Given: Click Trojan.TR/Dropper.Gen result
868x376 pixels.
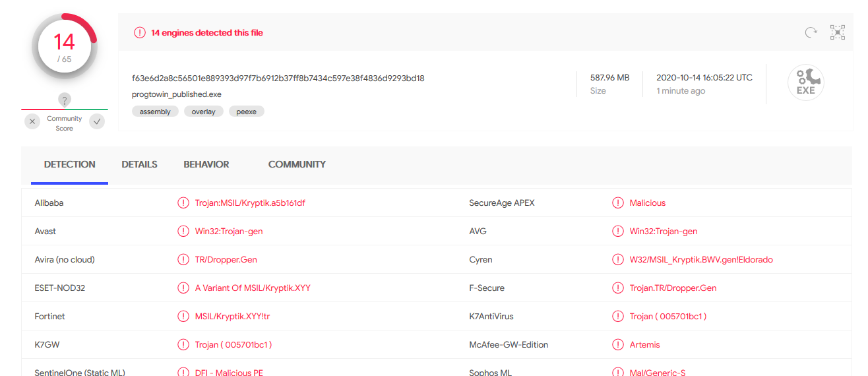Looking at the screenshot, I should 673,288.
